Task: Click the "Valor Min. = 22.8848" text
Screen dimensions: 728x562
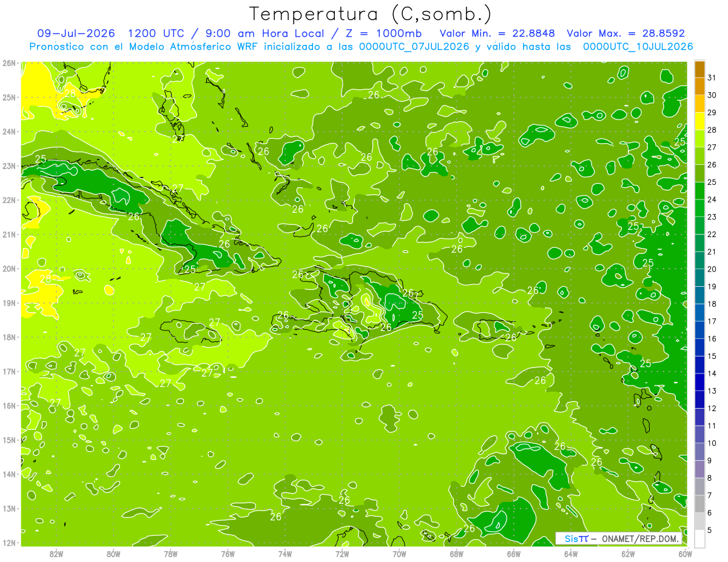Action: (x=497, y=33)
